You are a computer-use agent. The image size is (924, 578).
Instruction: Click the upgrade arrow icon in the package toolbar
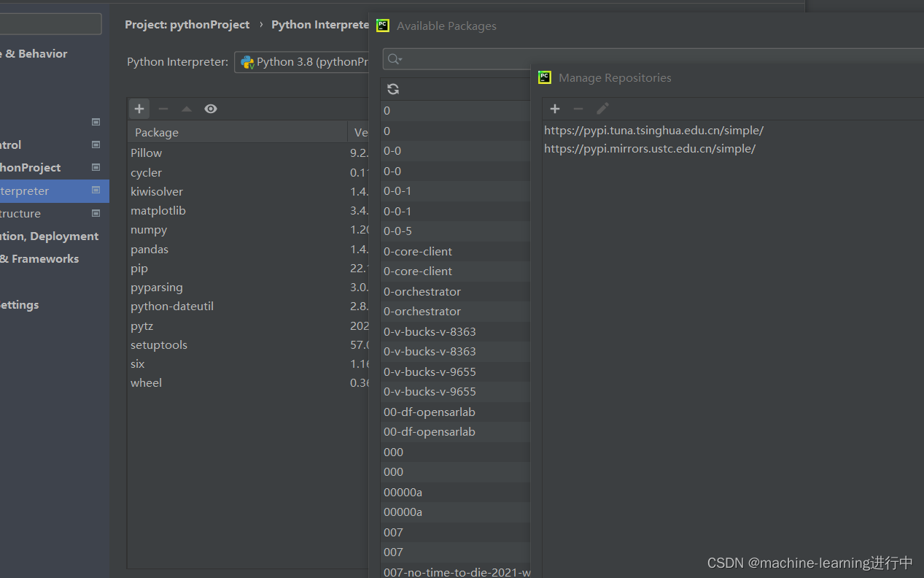[x=187, y=109]
